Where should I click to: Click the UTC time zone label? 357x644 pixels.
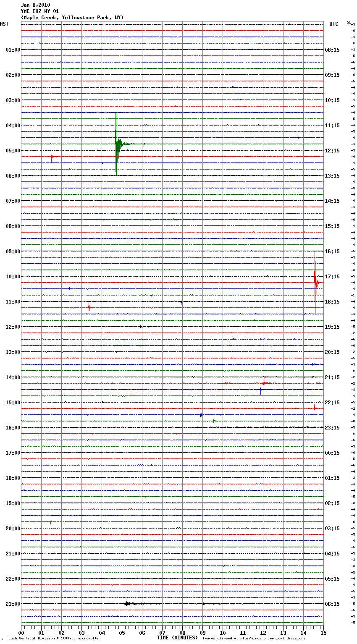[333, 24]
